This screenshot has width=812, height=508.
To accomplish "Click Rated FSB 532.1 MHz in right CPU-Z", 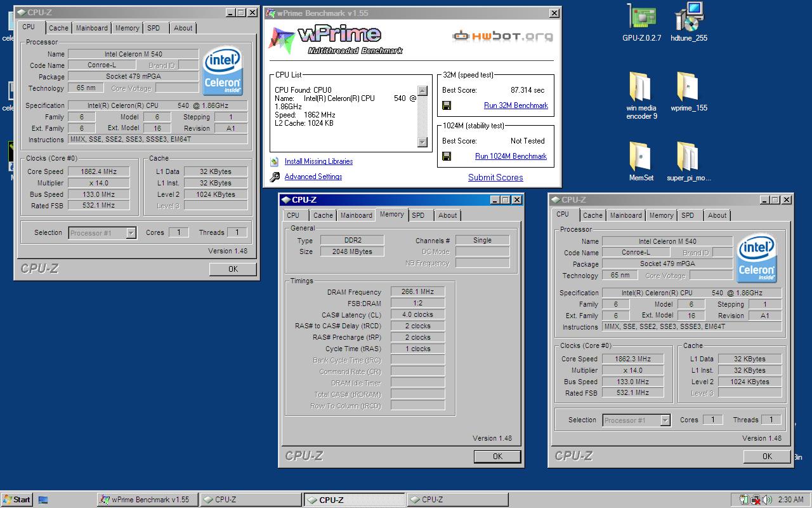I will pos(632,393).
